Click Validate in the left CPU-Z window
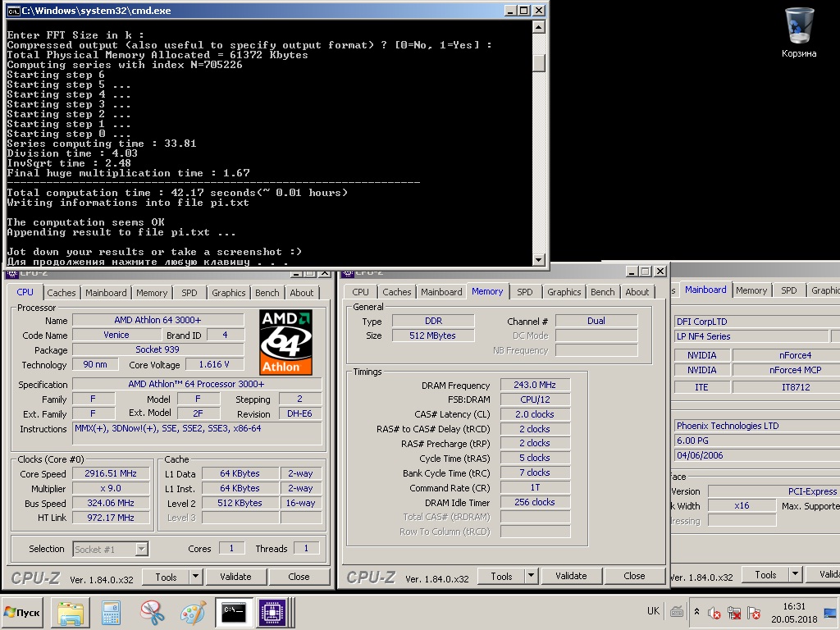Image resolution: width=840 pixels, height=630 pixels. click(235, 577)
